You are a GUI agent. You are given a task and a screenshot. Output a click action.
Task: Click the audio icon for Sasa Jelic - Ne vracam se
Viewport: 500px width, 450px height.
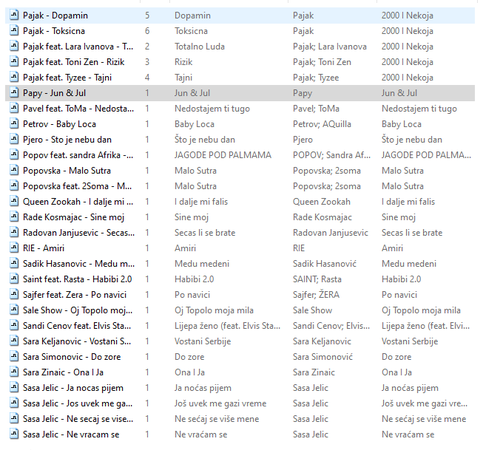14,434
